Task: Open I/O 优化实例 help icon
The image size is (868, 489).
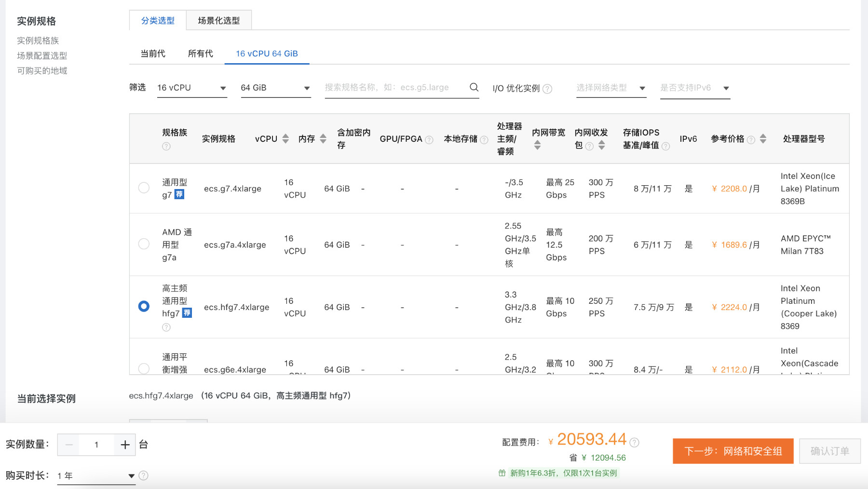Action: [547, 89]
